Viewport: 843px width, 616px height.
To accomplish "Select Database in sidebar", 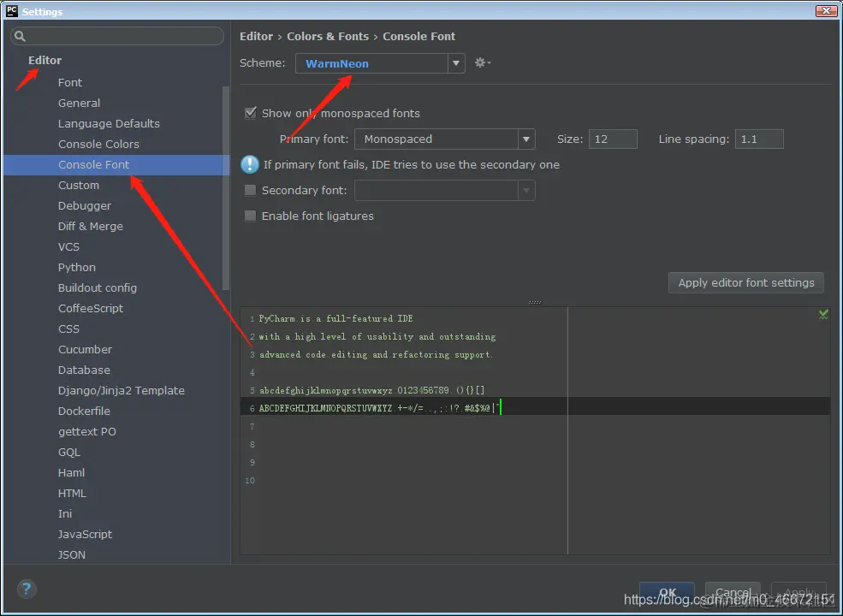I will tap(84, 370).
